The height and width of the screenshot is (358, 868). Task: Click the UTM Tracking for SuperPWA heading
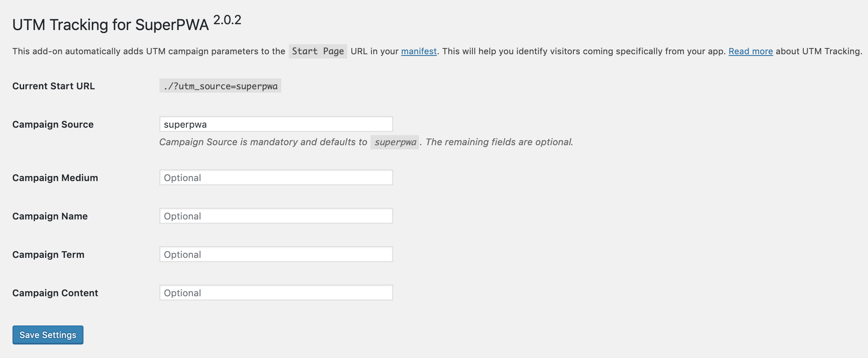point(111,25)
